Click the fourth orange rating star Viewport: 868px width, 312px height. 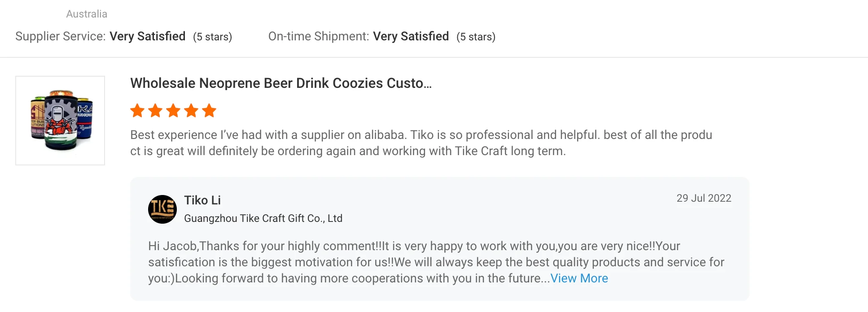point(191,110)
